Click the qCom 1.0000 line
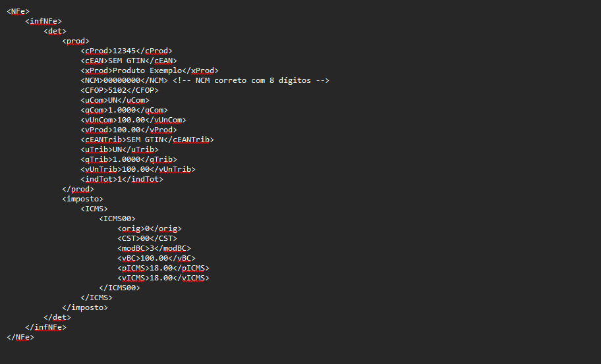601x364 pixels. click(124, 110)
